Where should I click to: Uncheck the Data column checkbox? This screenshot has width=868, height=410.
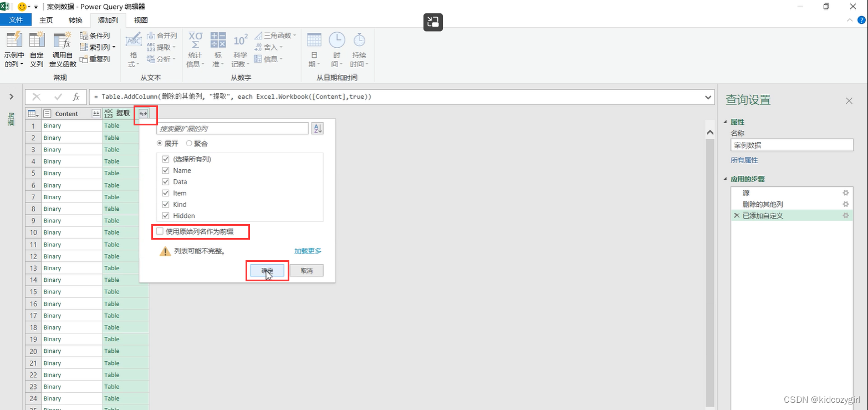point(165,181)
